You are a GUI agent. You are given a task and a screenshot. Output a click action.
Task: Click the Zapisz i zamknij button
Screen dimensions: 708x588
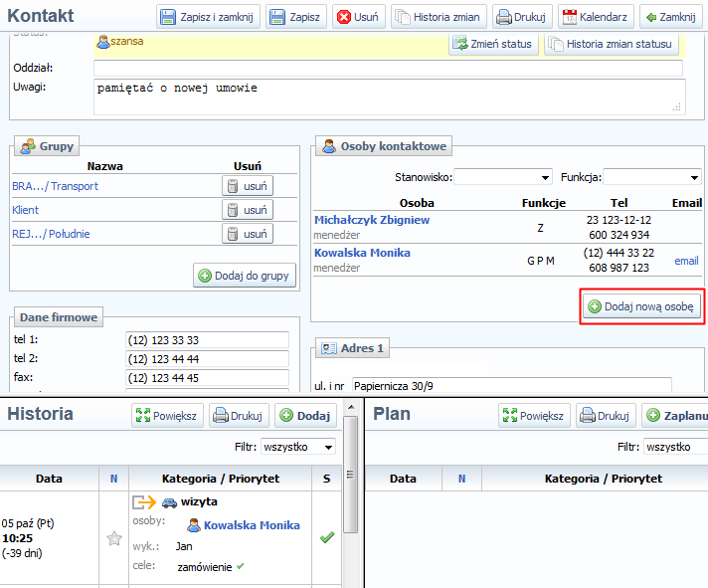[209, 17]
